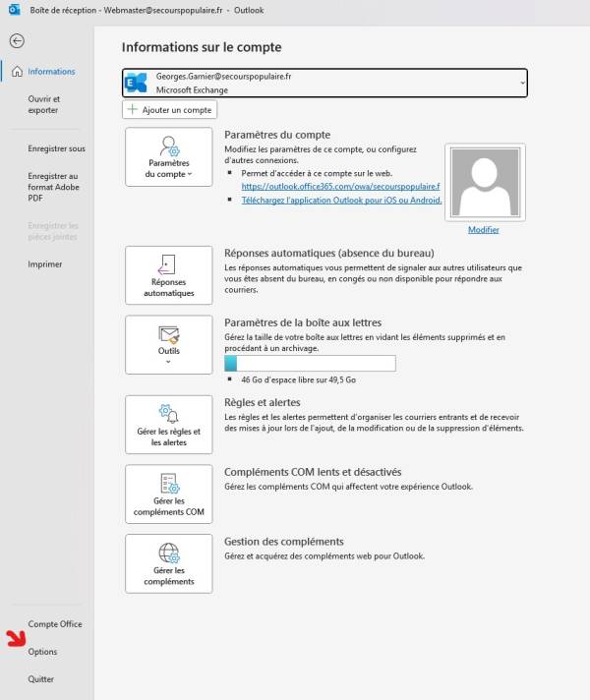Open the Outils mailbox tools dropdown

[x=169, y=345]
